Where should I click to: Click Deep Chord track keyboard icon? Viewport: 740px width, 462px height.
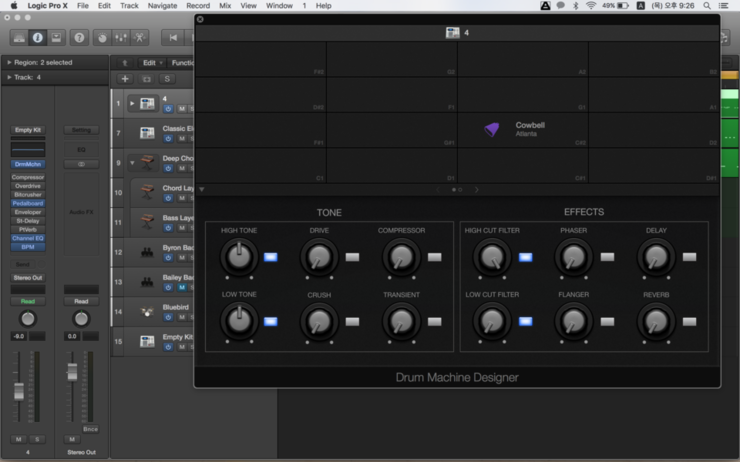click(147, 163)
